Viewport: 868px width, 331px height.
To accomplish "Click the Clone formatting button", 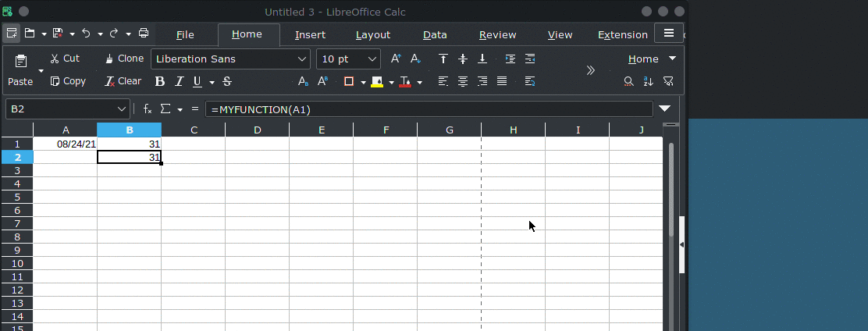I will [124, 58].
